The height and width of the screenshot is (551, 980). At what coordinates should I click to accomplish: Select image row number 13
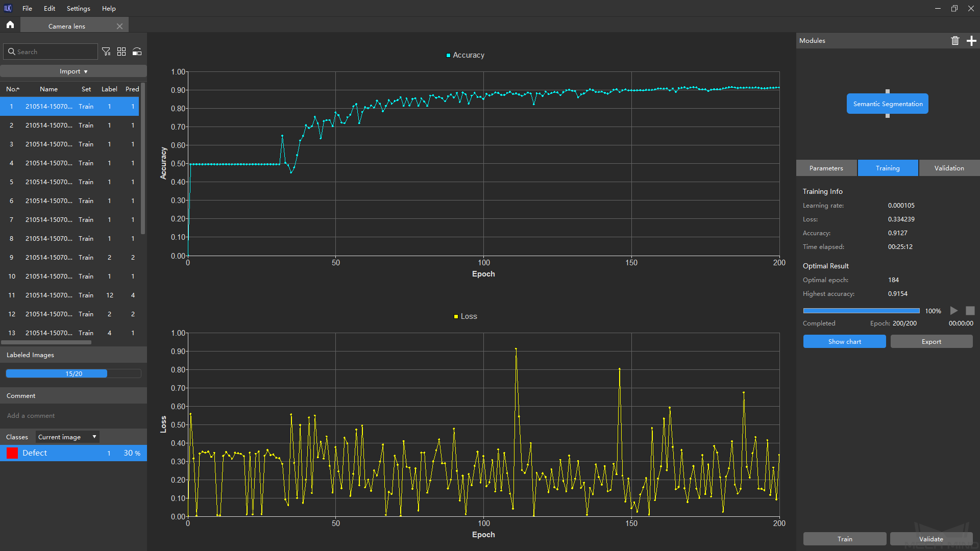coord(70,333)
